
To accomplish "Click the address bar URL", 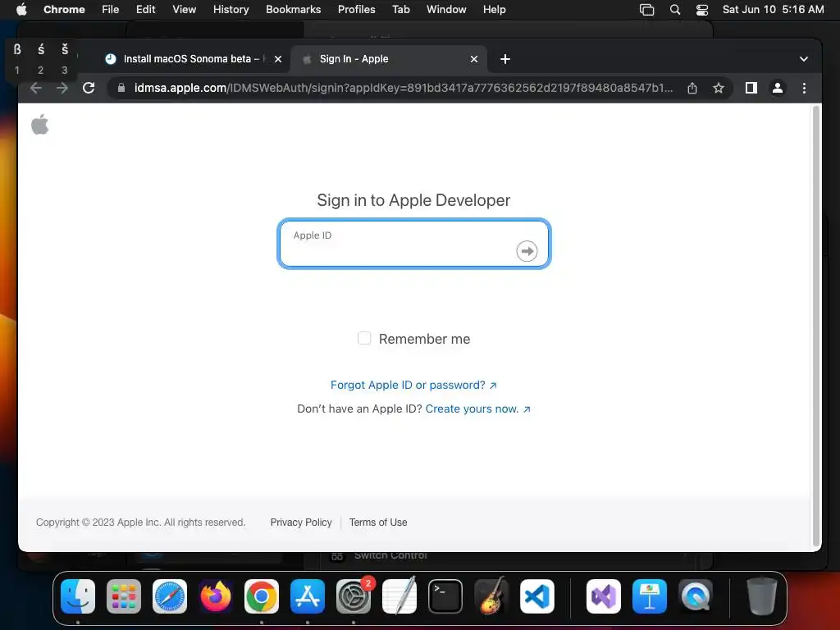I will click(403, 88).
